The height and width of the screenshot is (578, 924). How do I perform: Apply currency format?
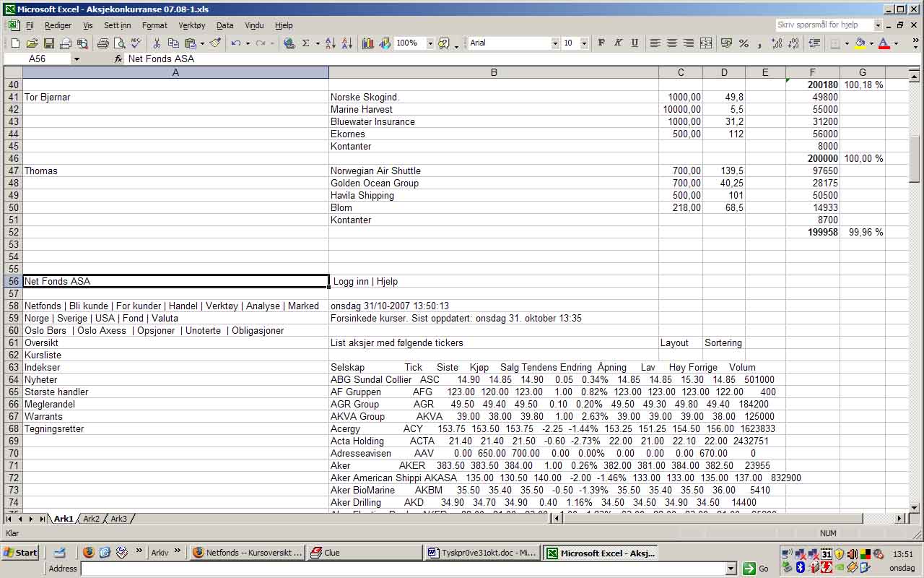point(726,43)
